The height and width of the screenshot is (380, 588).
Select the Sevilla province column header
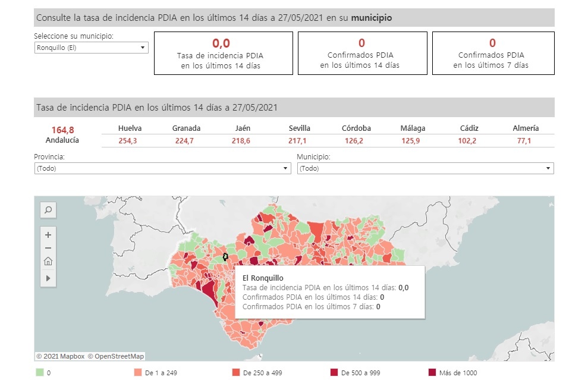point(300,128)
